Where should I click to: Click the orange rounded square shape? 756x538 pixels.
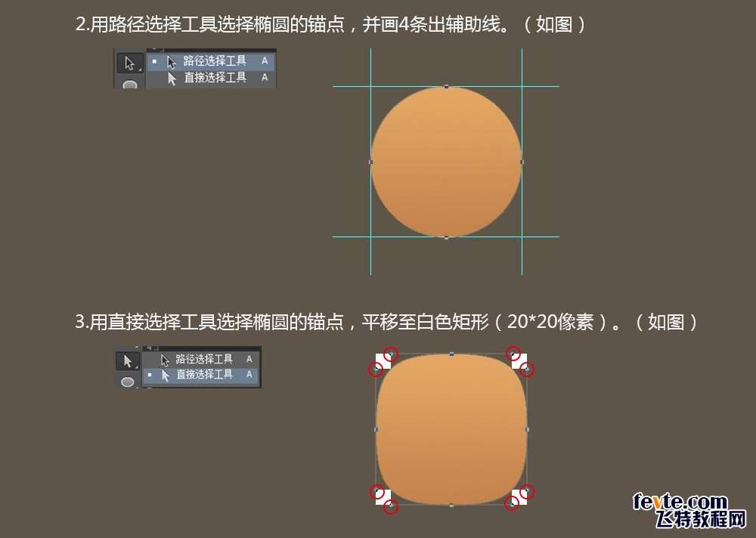pos(451,429)
